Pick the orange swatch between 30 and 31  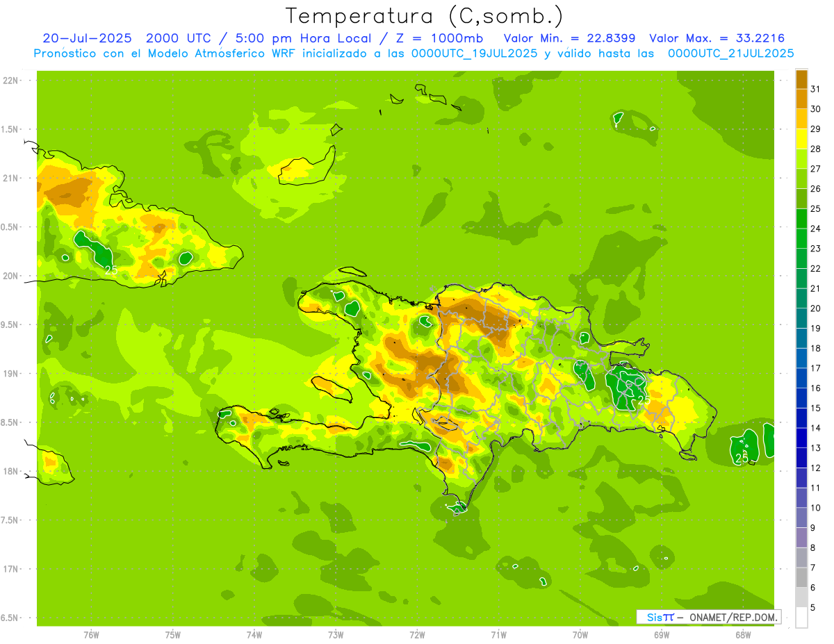[801, 99]
